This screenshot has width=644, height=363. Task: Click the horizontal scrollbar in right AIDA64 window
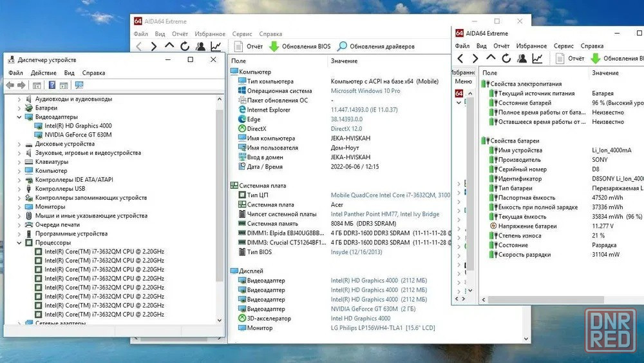point(546,300)
